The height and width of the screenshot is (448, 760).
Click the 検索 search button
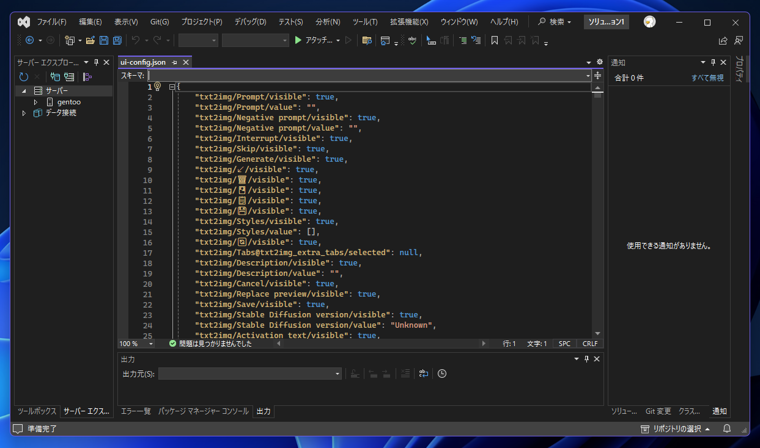point(554,22)
